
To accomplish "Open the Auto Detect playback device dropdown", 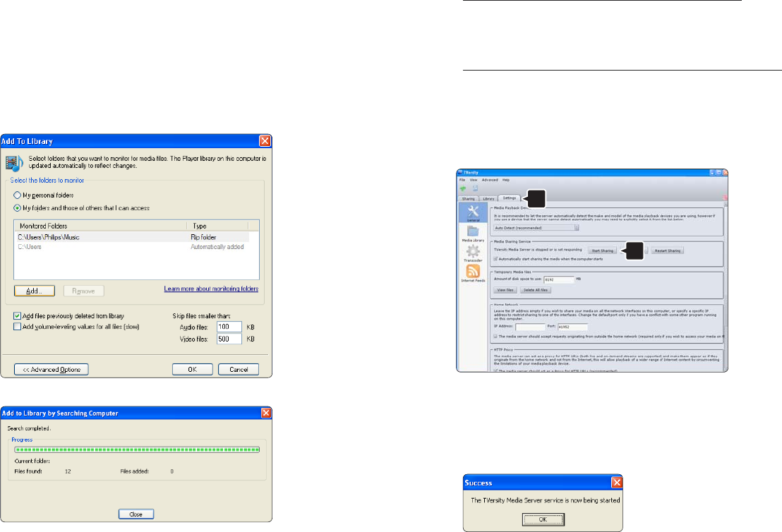I will pyautogui.click(x=536, y=228).
